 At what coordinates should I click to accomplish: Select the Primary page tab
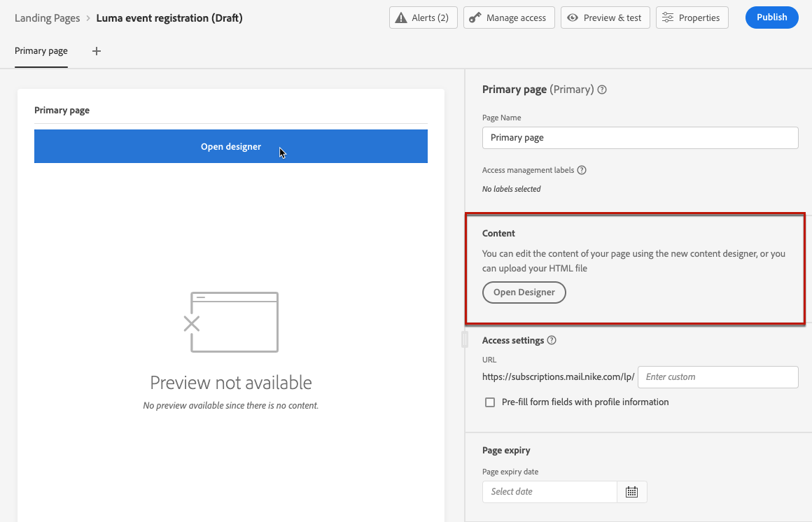click(x=41, y=51)
